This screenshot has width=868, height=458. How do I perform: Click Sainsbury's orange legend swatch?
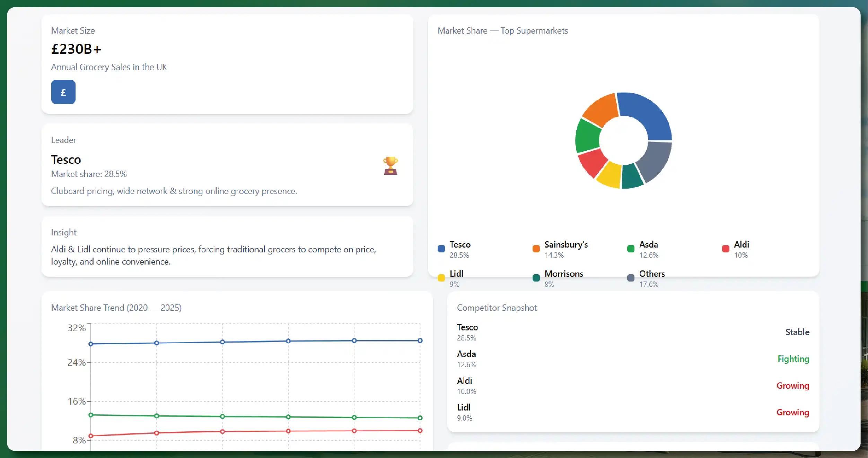coord(536,249)
